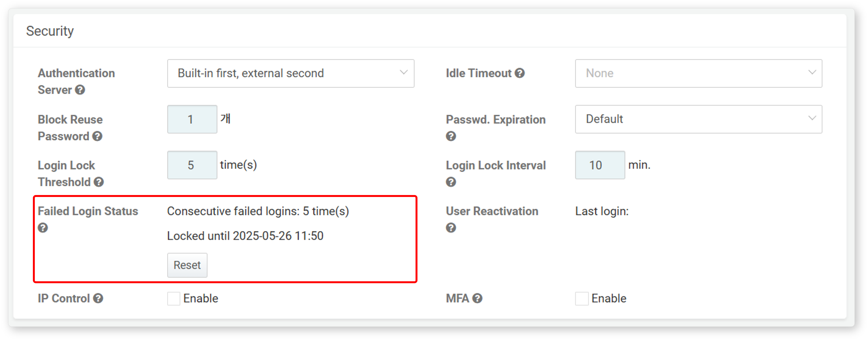Click Login Lock Threshold help icon
The width and height of the screenshot is (868, 340).
pyautogui.click(x=99, y=182)
